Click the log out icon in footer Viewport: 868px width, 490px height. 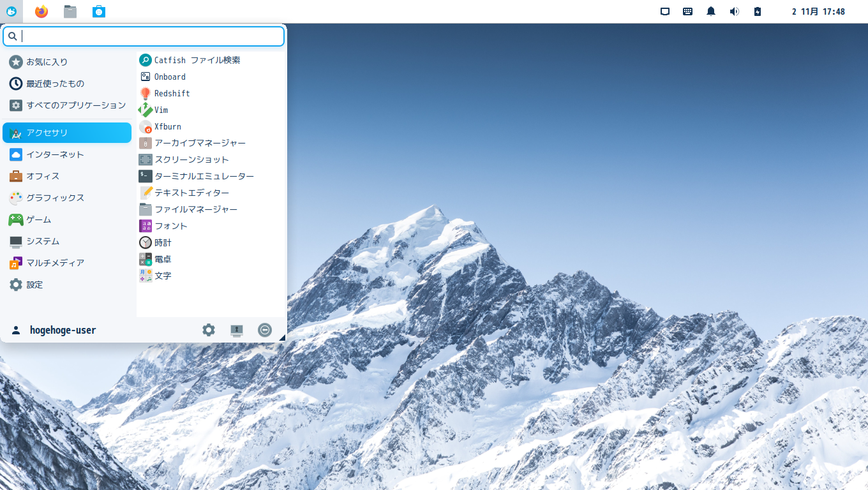point(265,330)
